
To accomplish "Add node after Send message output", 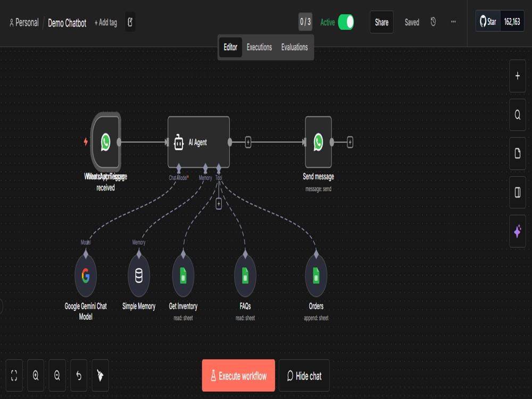I will click(x=350, y=142).
